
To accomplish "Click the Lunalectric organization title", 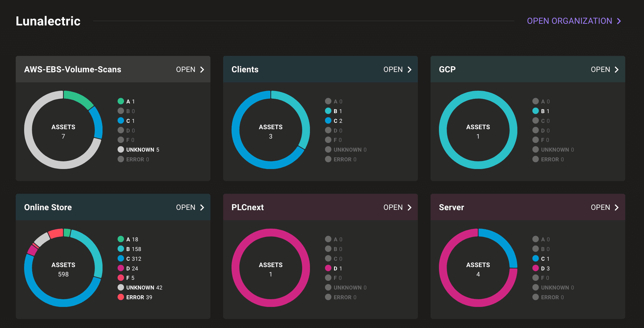I will tap(48, 21).
